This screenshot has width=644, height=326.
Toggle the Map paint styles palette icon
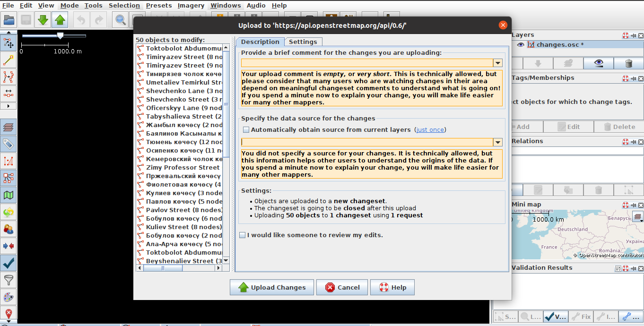point(9,297)
